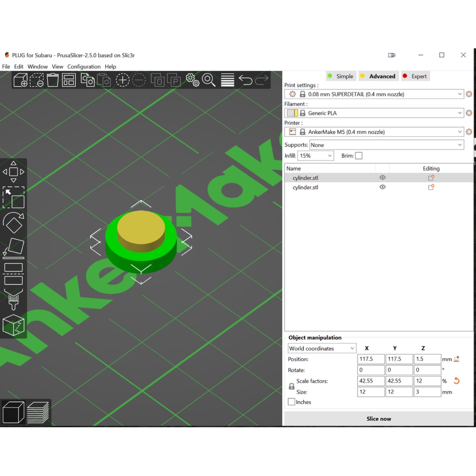Open the World coordinates dropdown

coord(322,348)
